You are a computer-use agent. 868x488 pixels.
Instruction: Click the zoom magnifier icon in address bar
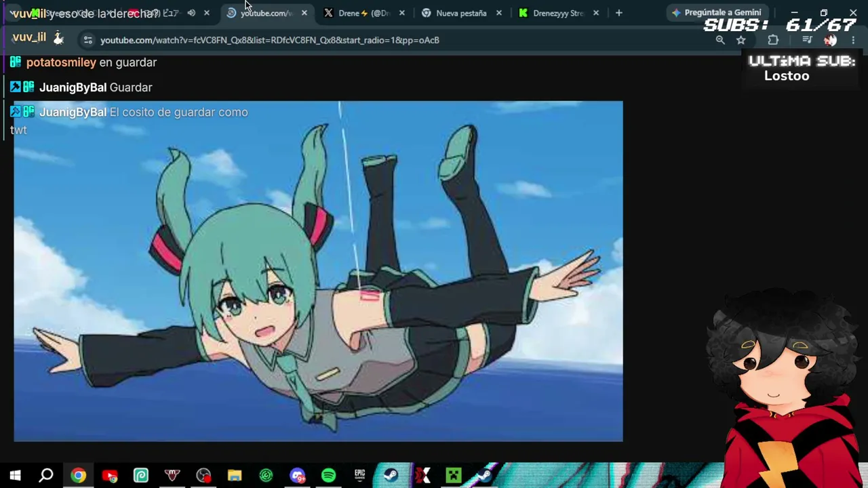pyautogui.click(x=720, y=40)
